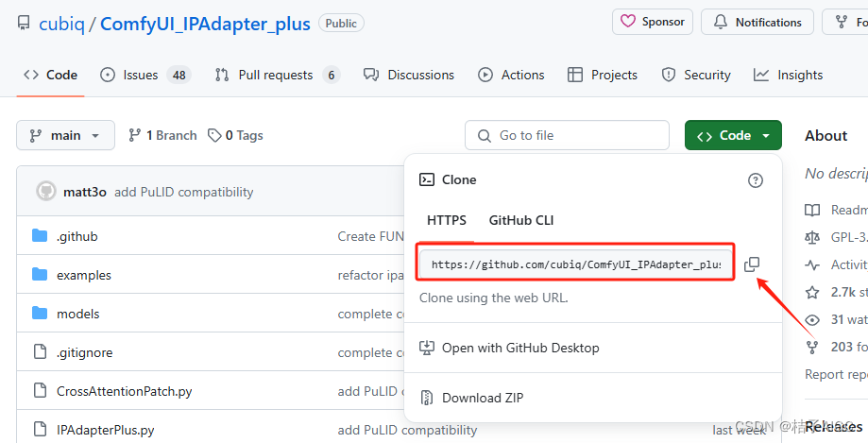Switch to the Code tab

(x=50, y=75)
